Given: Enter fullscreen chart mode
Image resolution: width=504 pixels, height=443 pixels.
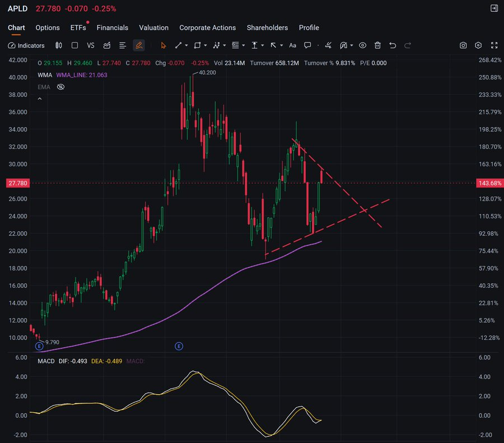Looking at the screenshot, I should (x=494, y=45).
